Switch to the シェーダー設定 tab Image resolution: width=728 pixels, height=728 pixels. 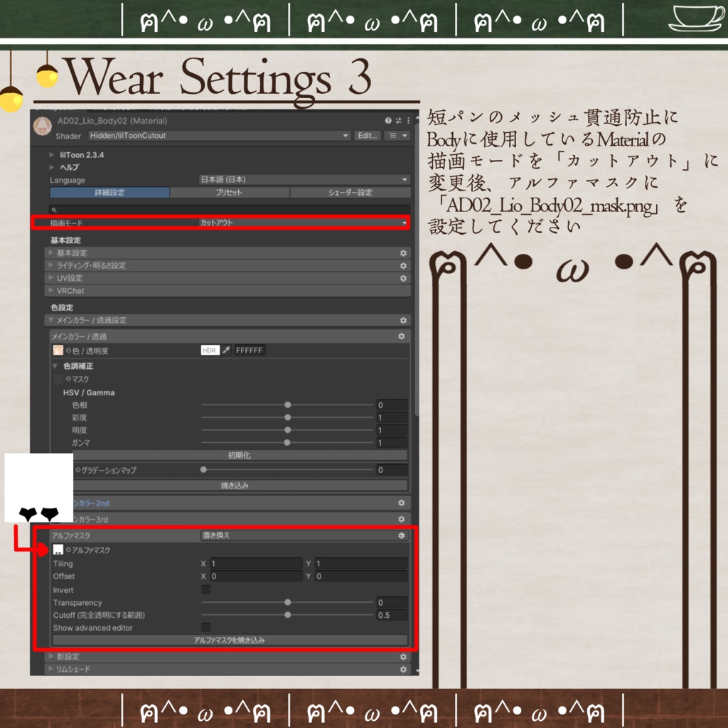click(350, 192)
